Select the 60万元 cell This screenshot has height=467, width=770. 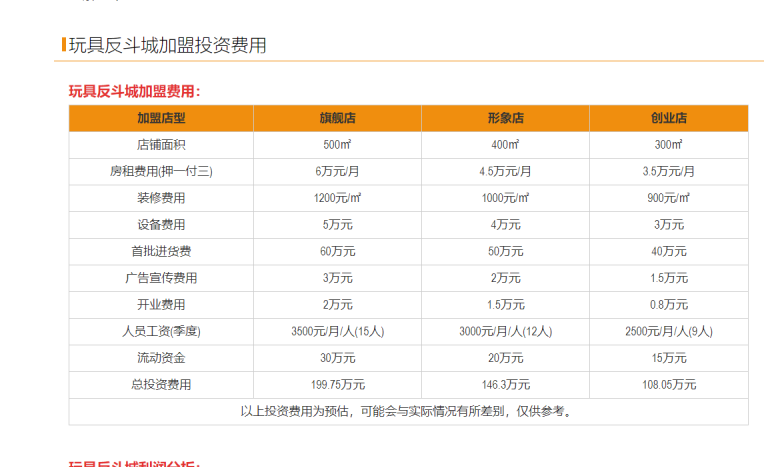pos(337,251)
